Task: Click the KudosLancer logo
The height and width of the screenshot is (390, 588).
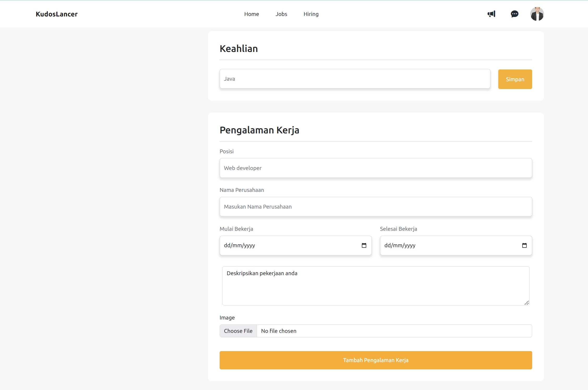Action: (x=56, y=14)
